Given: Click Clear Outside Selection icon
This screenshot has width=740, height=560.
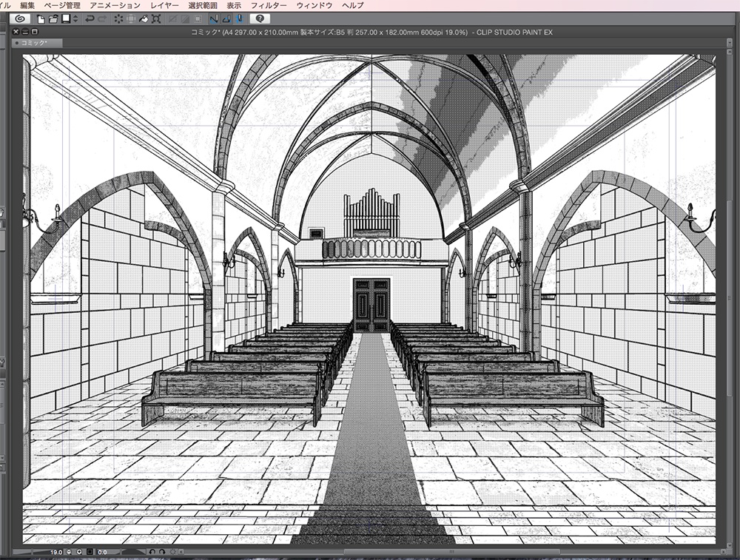Looking at the screenshot, I should tap(131, 19).
